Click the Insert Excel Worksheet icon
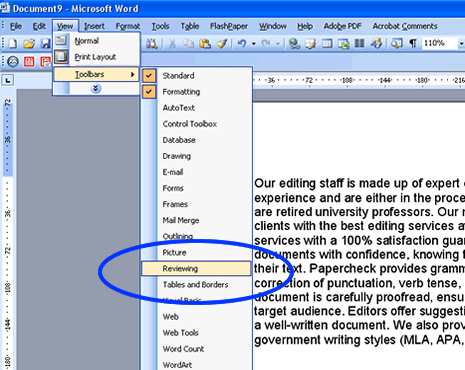465x370 pixels. (x=343, y=43)
